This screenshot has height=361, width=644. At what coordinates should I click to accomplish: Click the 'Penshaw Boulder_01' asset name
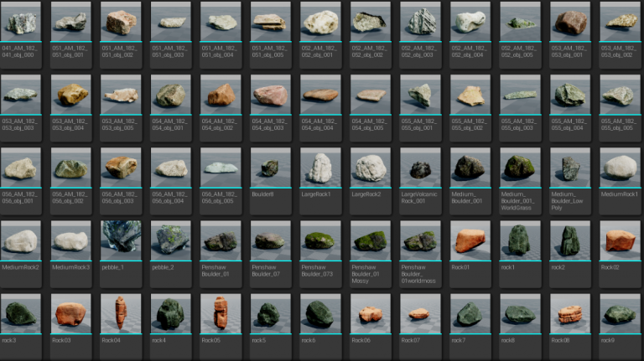(x=216, y=271)
